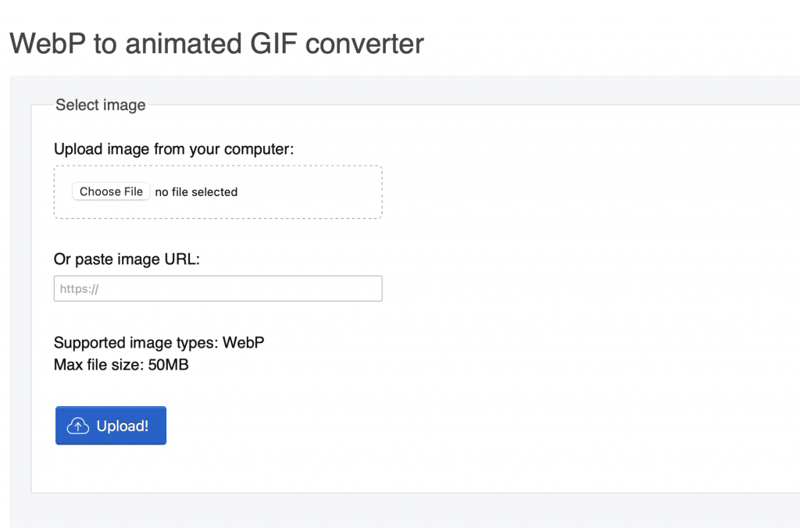Click "Upload image from your computer:" label
This screenshot has height=532, width=800.
tap(173, 149)
